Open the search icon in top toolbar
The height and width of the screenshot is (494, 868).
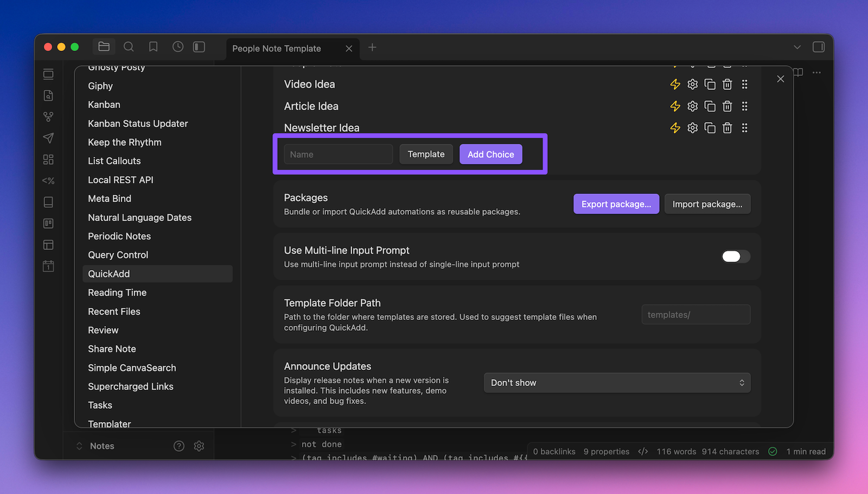pyautogui.click(x=129, y=47)
